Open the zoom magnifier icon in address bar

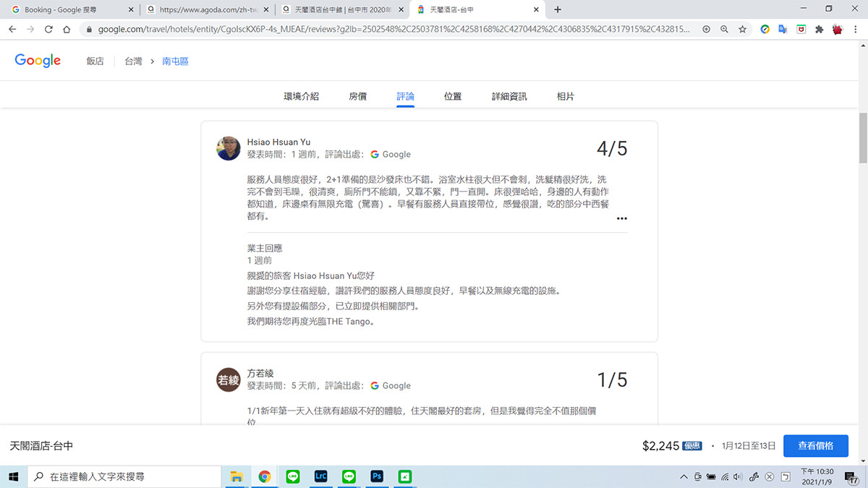pos(723,30)
